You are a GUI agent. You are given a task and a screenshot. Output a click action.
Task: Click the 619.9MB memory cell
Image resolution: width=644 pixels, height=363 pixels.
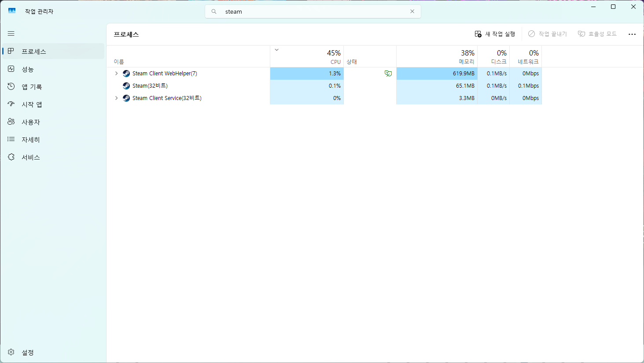click(x=437, y=74)
